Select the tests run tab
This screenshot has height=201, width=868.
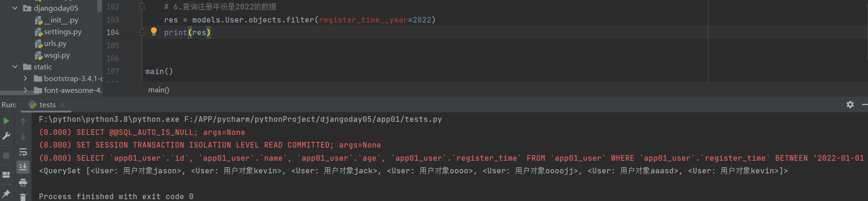47,104
